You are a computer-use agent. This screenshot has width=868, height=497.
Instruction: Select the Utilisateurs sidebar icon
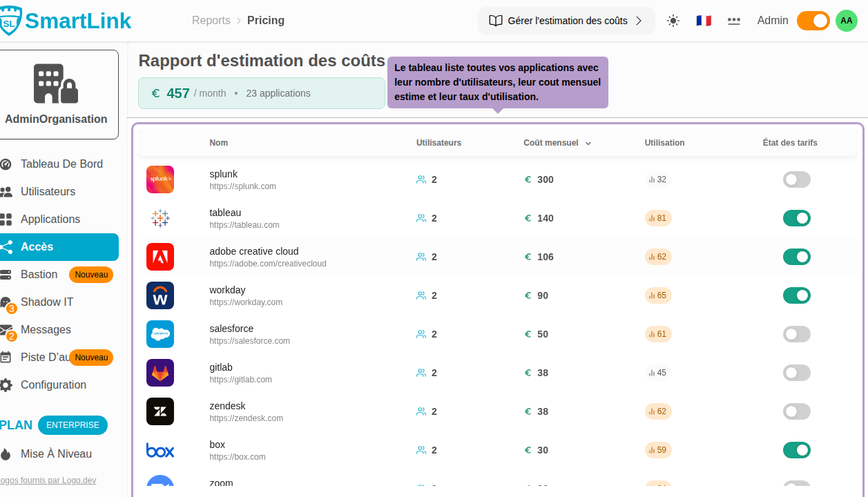click(6, 191)
